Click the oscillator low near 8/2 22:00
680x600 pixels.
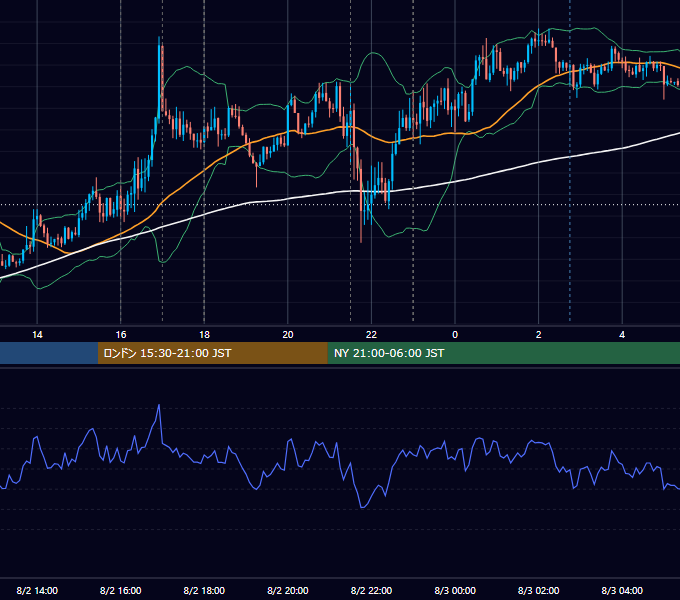click(x=362, y=506)
